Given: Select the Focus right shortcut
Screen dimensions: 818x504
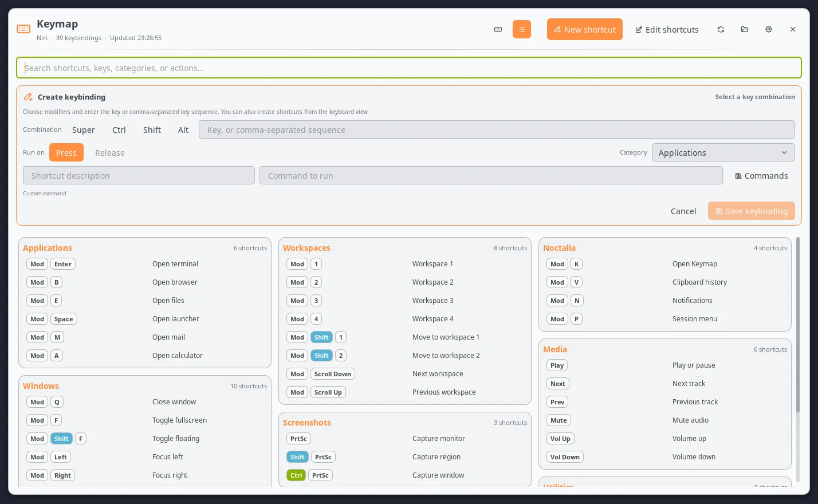Looking at the screenshot, I should click(x=145, y=475).
